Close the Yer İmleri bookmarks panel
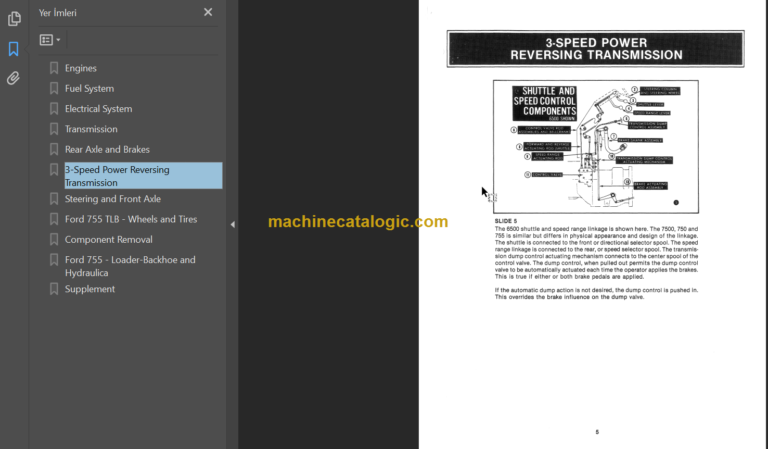 (208, 12)
